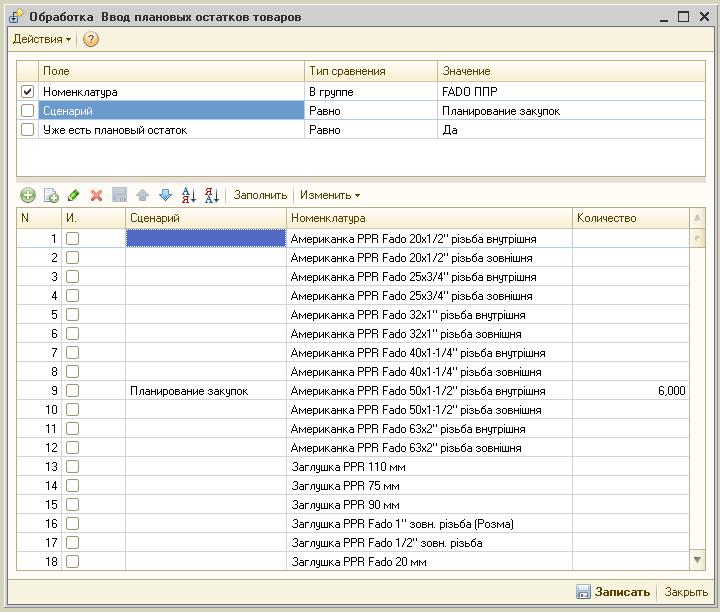Click the green Add row icon
This screenshot has width=720, height=612.
[28, 195]
